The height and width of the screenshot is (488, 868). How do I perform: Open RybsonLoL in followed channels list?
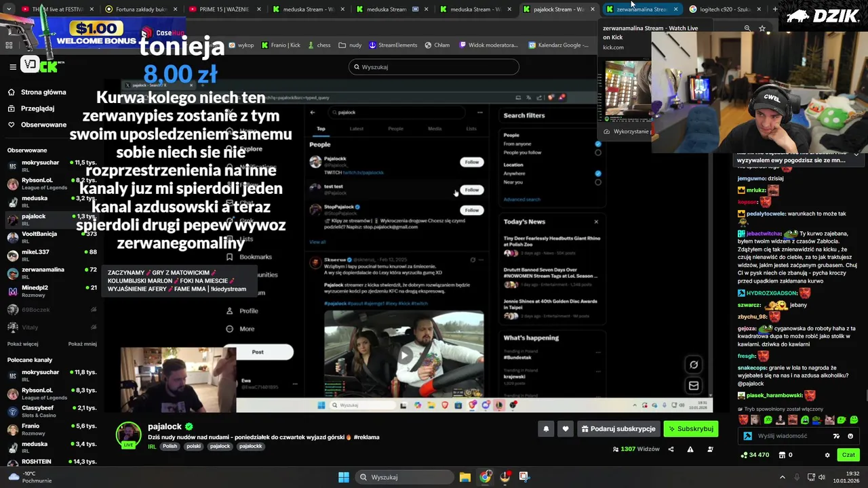point(52,184)
